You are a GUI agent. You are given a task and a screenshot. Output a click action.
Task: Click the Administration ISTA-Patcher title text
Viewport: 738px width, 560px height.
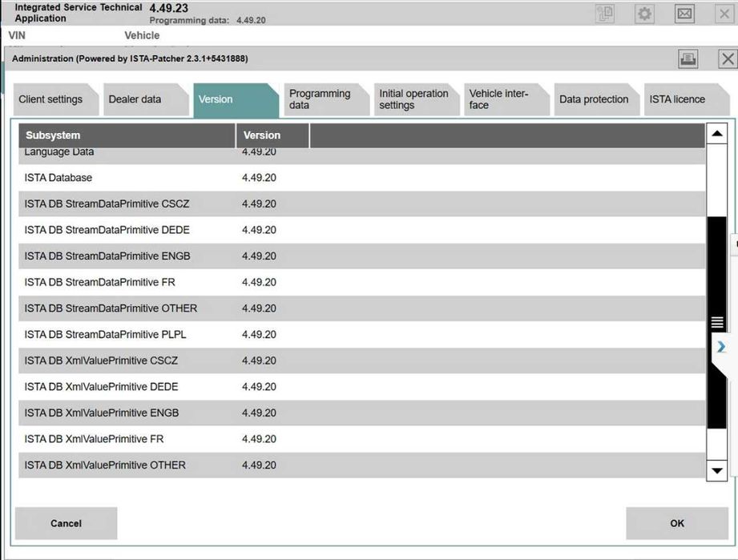[130, 58]
